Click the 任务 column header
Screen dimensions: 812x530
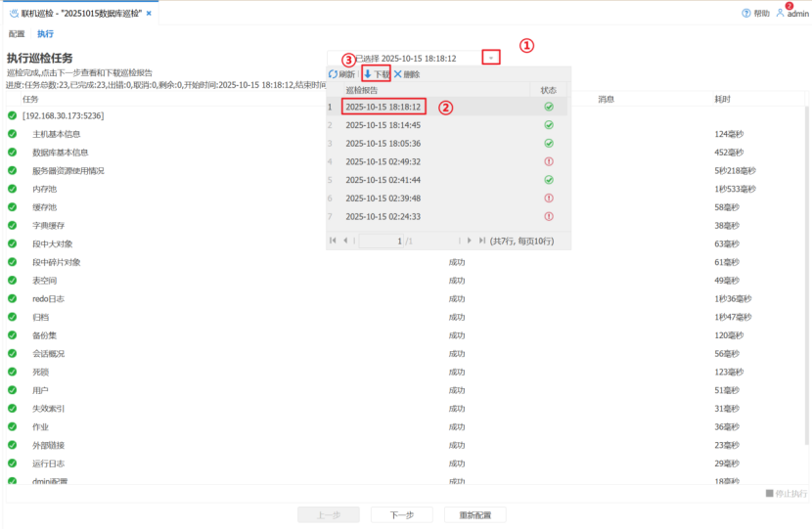point(30,100)
